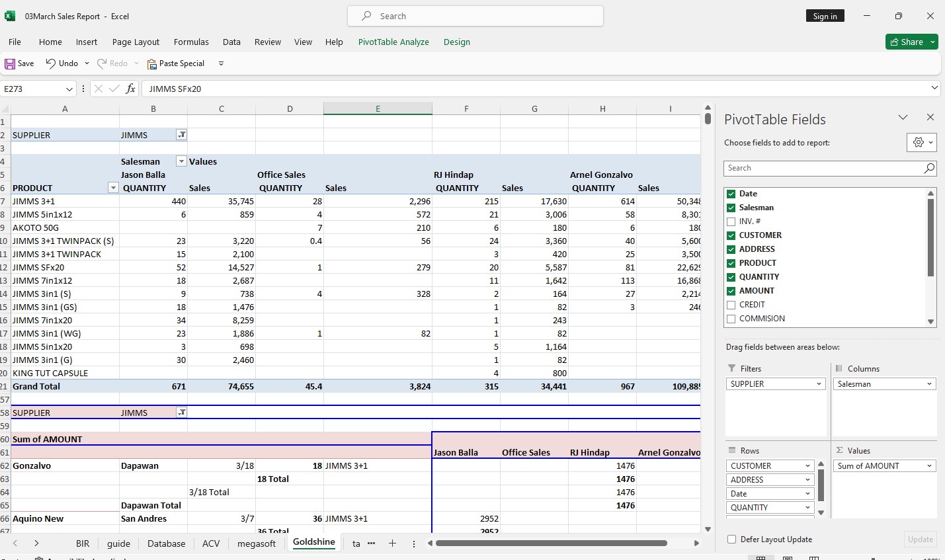Open PivotTable Fields gear tools icon

pos(918,142)
